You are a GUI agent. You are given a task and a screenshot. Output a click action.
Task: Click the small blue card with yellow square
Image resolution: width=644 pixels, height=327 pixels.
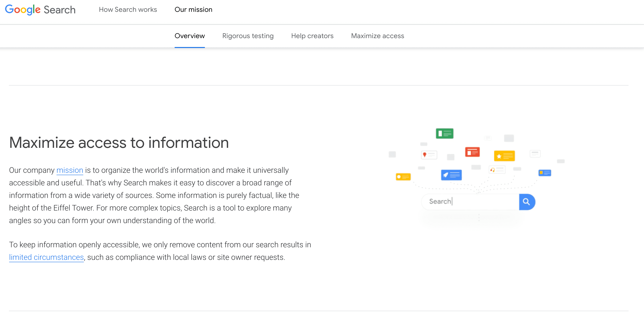coord(544,173)
